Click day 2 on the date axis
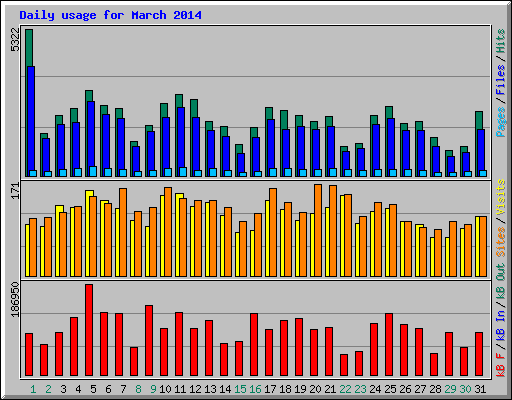 pyautogui.click(x=48, y=389)
